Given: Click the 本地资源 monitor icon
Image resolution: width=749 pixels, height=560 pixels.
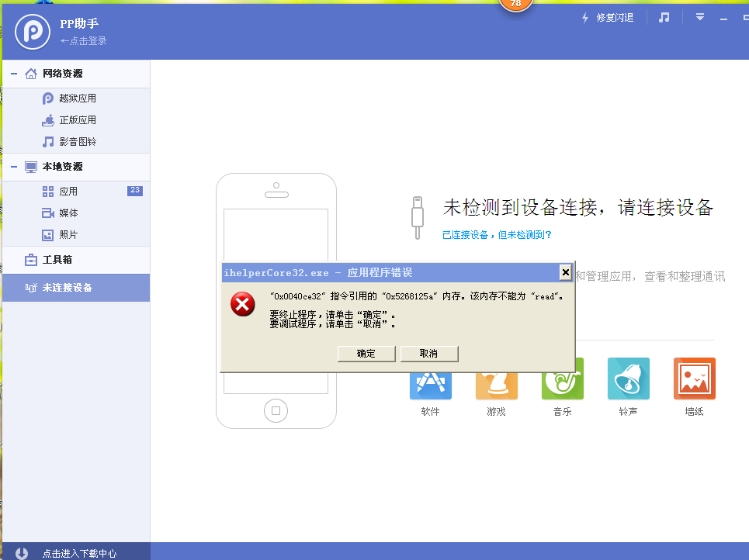Looking at the screenshot, I should (x=31, y=167).
